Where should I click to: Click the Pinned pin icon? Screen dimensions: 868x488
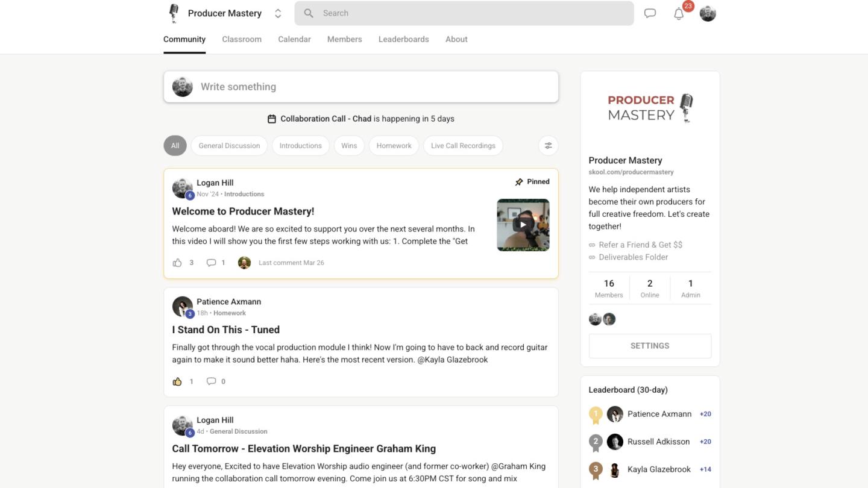519,182
